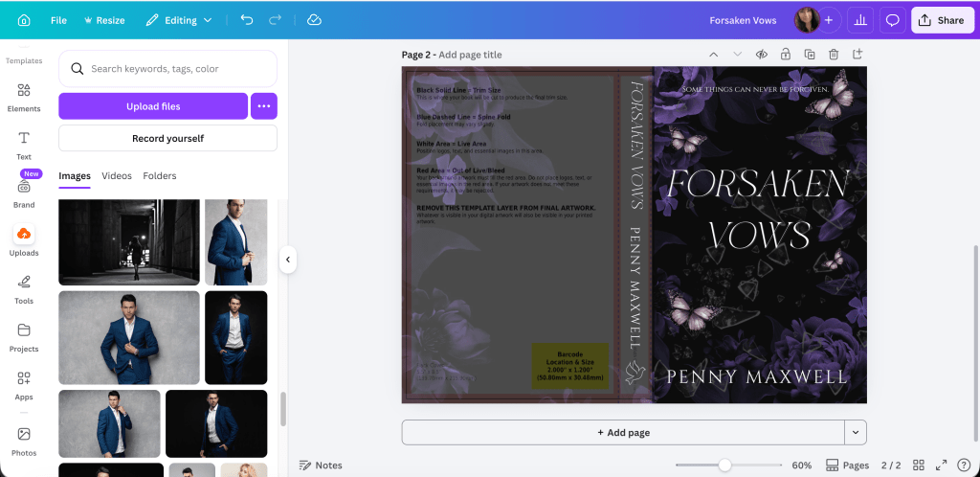
Task: Open the Apps sidebar panel
Action: coord(24,386)
